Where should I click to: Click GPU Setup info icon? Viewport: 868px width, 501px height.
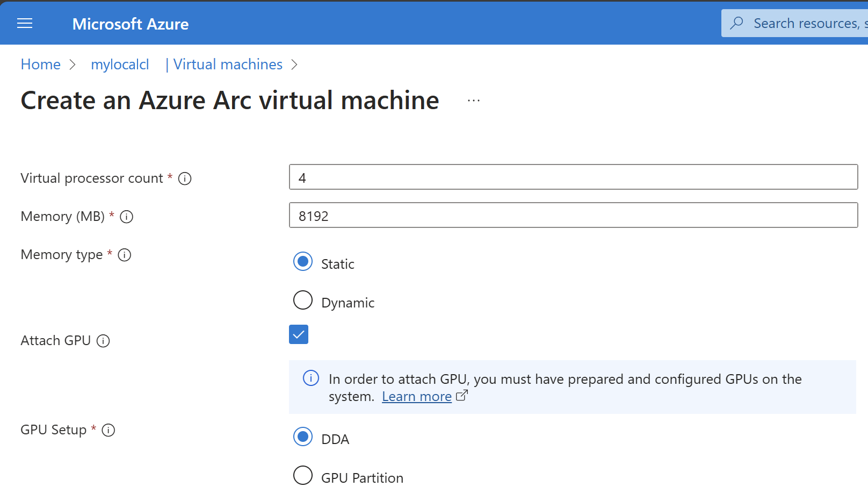[x=108, y=430]
